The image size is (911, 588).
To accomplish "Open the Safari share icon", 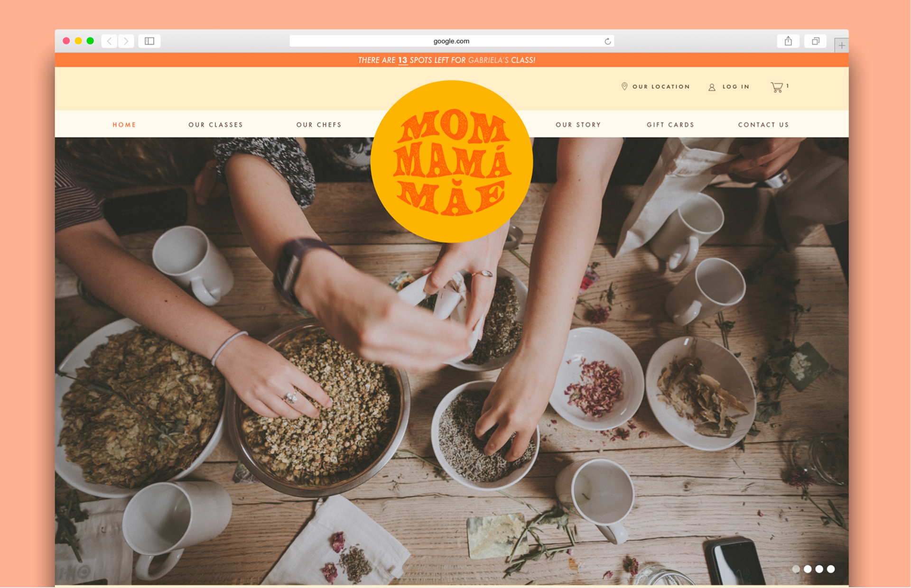I will pos(788,41).
